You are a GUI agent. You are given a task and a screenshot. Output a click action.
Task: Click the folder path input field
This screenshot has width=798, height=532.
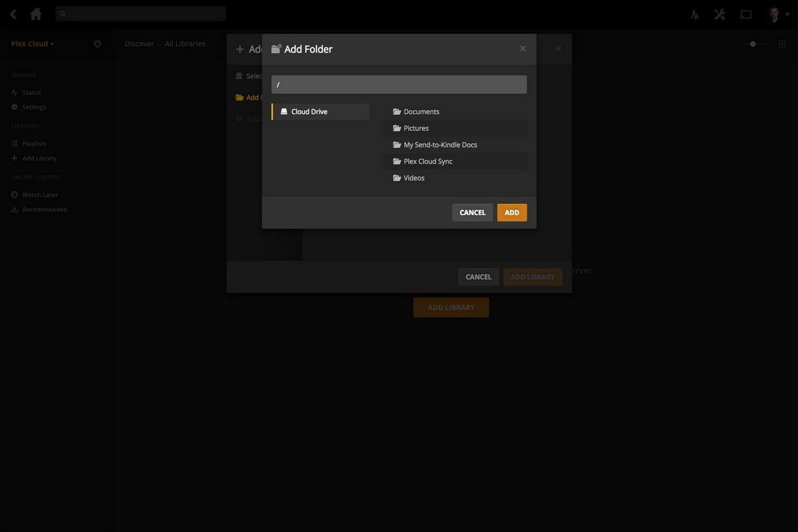(399, 84)
